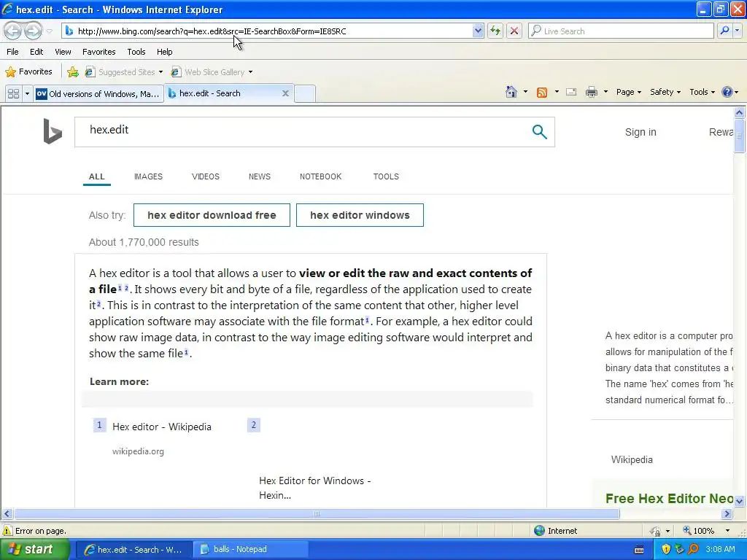Click the Quick Tabs grid icon
Viewport: 747px width, 560px height.
tap(13, 93)
